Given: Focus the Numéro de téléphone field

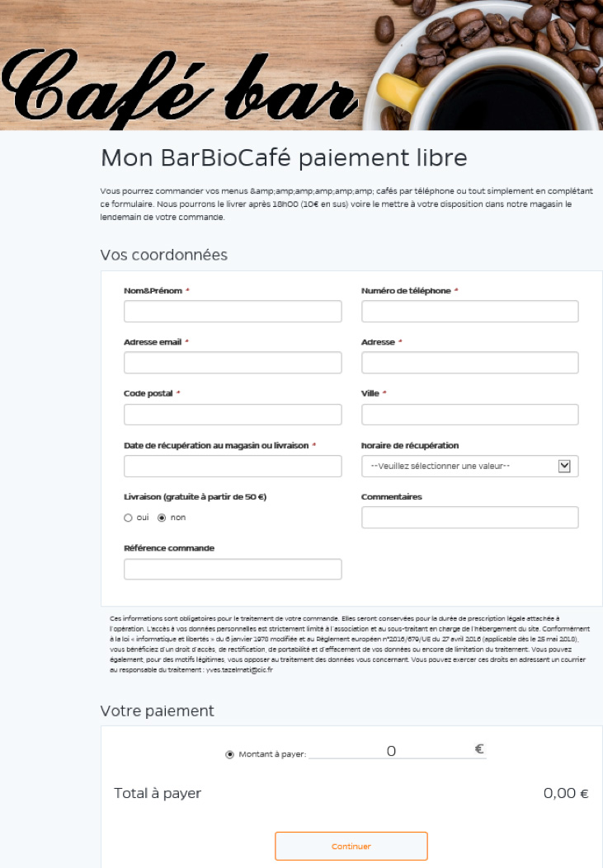Looking at the screenshot, I should (469, 312).
